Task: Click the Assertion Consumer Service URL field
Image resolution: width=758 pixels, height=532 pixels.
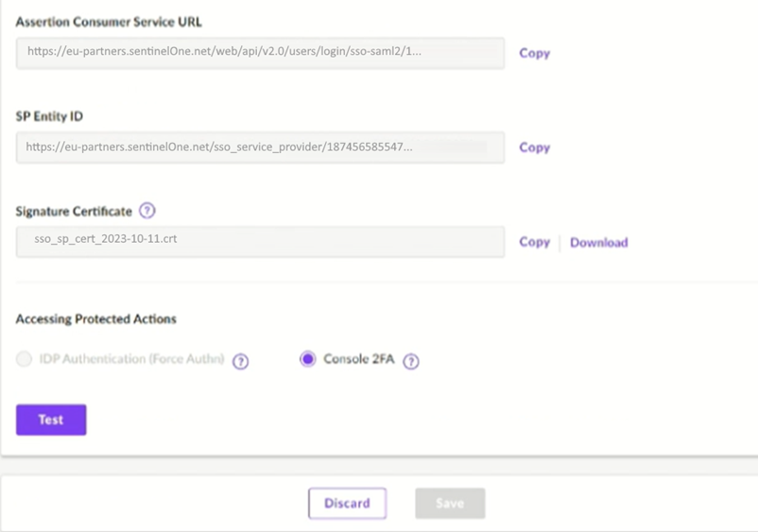Action: 260,53
